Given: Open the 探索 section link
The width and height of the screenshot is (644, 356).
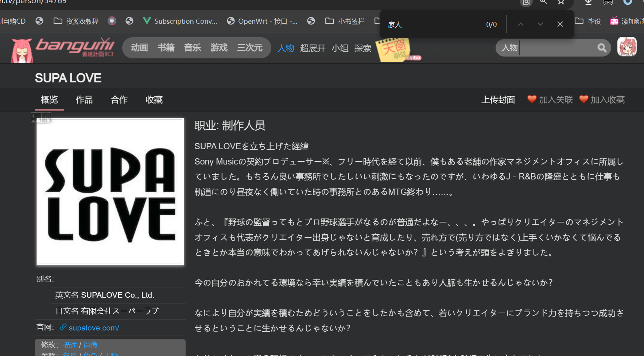Looking at the screenshot, I should [363, 48].
